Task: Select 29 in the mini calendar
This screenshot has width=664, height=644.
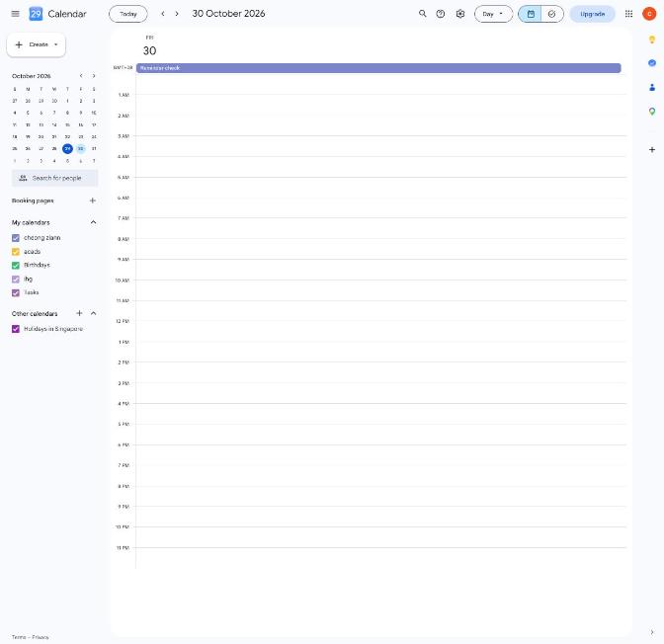Action: (x=67, y=148)
